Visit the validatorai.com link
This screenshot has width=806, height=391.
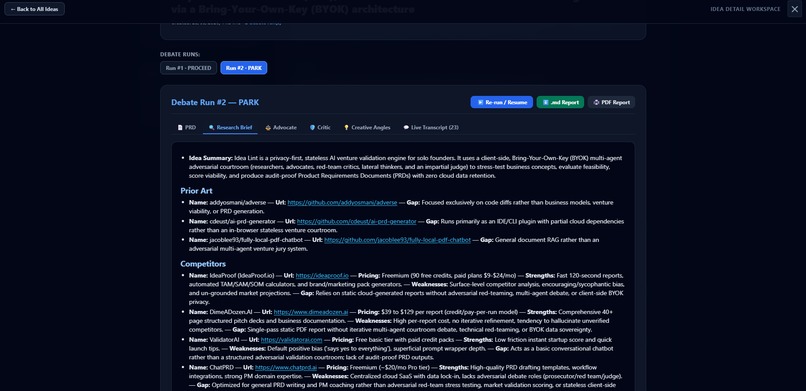pyautogui.click(x=291, y=340)
